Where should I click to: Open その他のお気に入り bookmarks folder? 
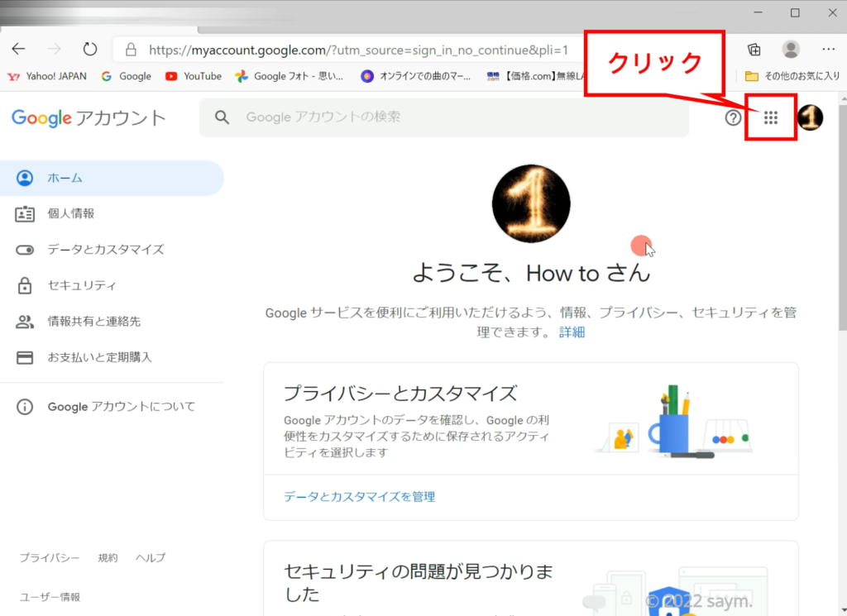click(x=792, y=76)
